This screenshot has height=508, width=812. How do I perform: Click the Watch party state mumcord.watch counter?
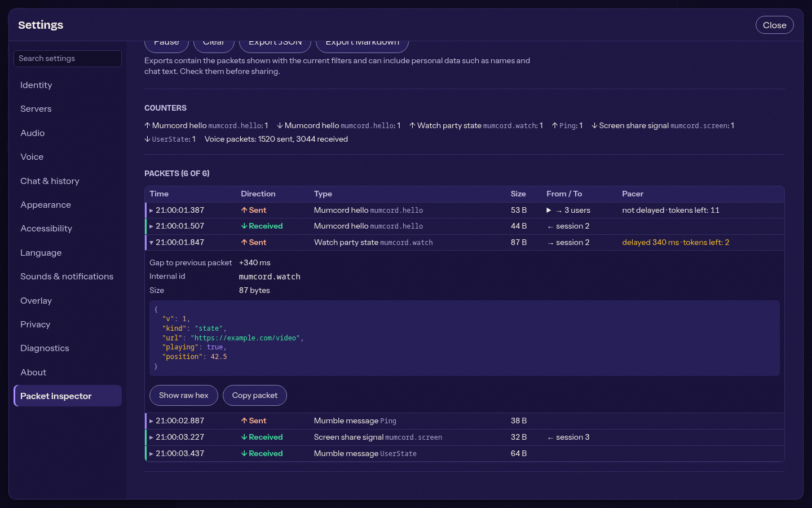point(476,125)
